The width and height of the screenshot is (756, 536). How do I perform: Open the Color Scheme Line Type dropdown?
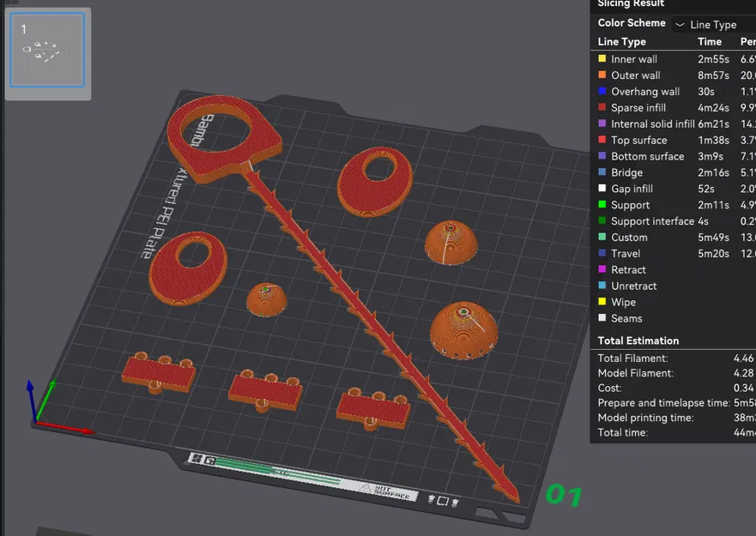click(x=715, y=25)
